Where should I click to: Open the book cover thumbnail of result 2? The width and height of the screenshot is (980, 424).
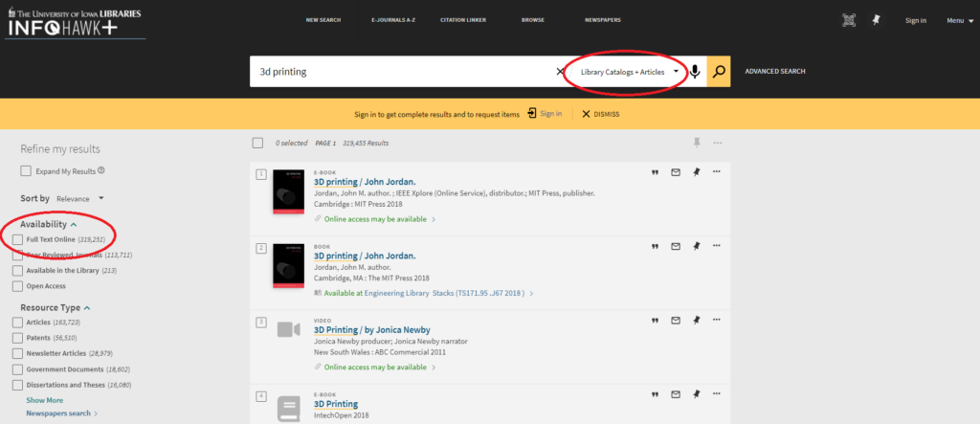click(289, 266)
